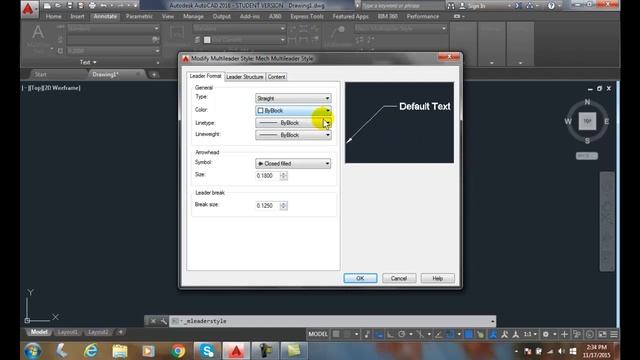Open the Lineweight ByBlock dropdown
This screenshot has height=360, width=640.
click(x=293, y=135)
